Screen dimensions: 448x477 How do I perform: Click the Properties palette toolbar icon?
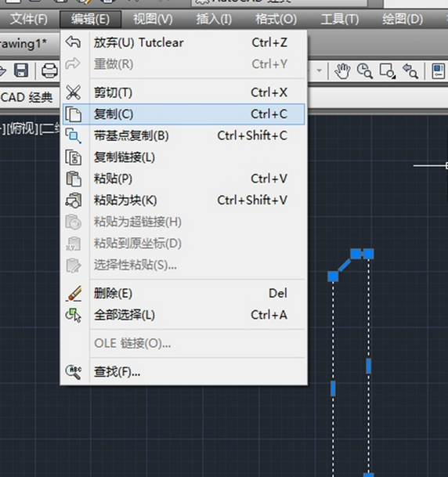(x=438, y=71)
